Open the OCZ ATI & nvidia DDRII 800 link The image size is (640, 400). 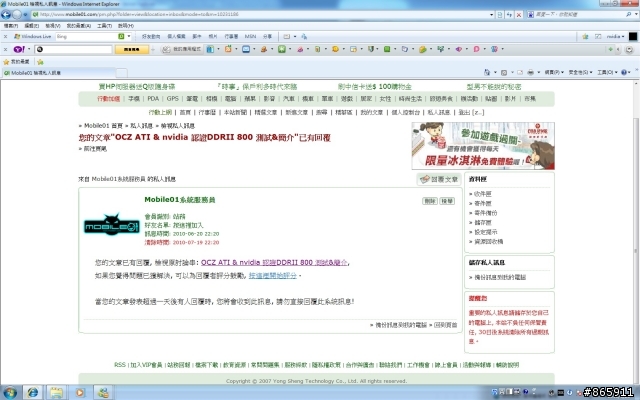point(274,262)
